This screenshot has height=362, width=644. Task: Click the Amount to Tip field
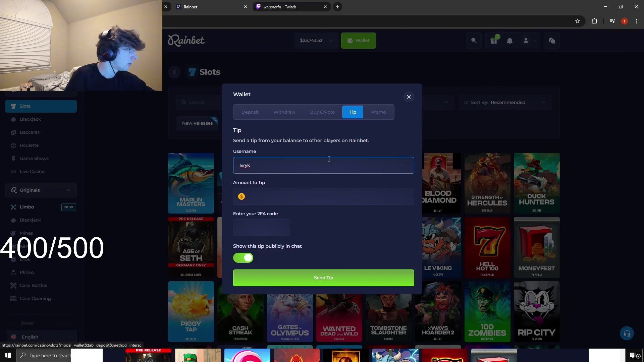point(323,196)
